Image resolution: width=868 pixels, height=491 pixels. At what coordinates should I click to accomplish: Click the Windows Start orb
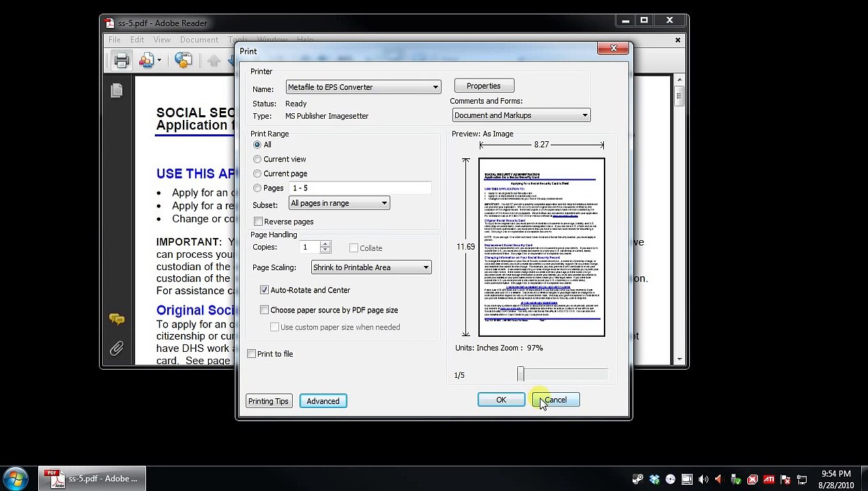pyautogui.click(x=15, y=478)
